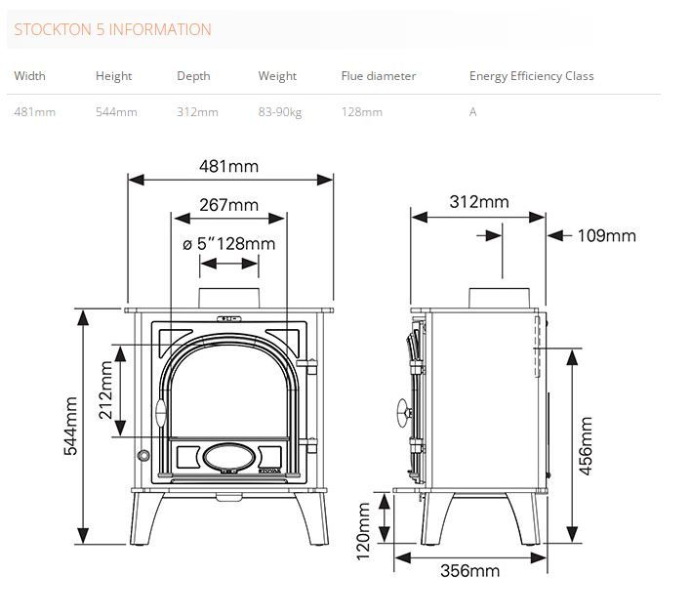
Task: Click the energy class A value
Action: click(x=472, y=112)
